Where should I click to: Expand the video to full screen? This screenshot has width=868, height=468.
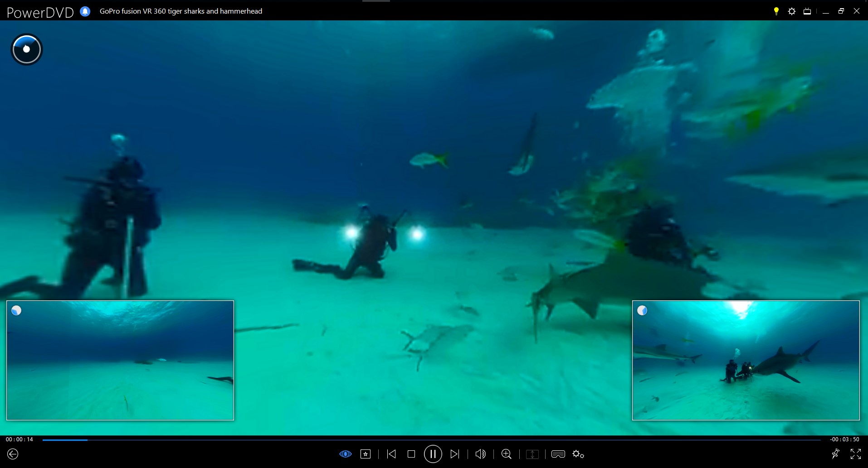point(856,454)
